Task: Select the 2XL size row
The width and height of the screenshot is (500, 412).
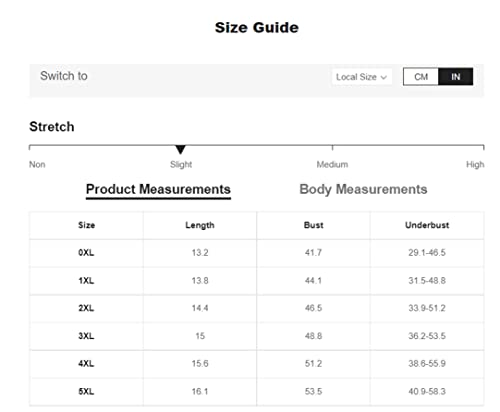Action: point(256,308)
